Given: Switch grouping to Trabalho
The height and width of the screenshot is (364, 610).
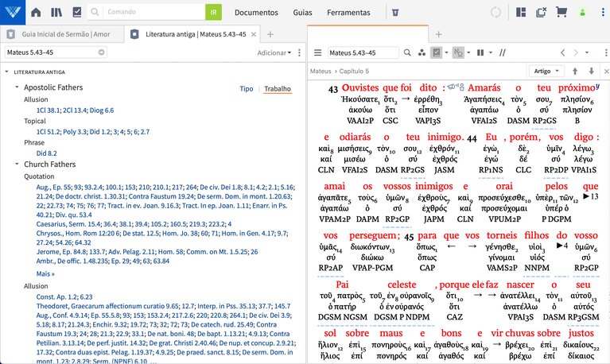Looking at the screenshot, I should 278,89.
